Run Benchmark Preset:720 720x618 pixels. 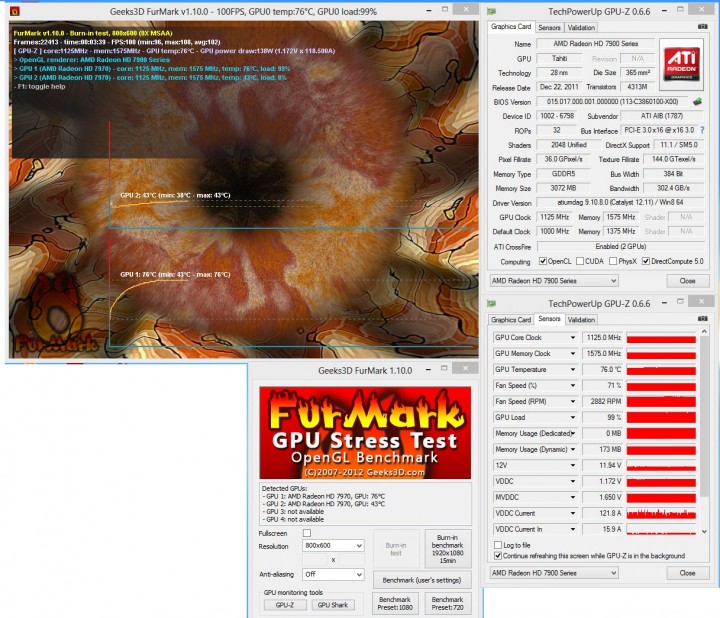447,603
